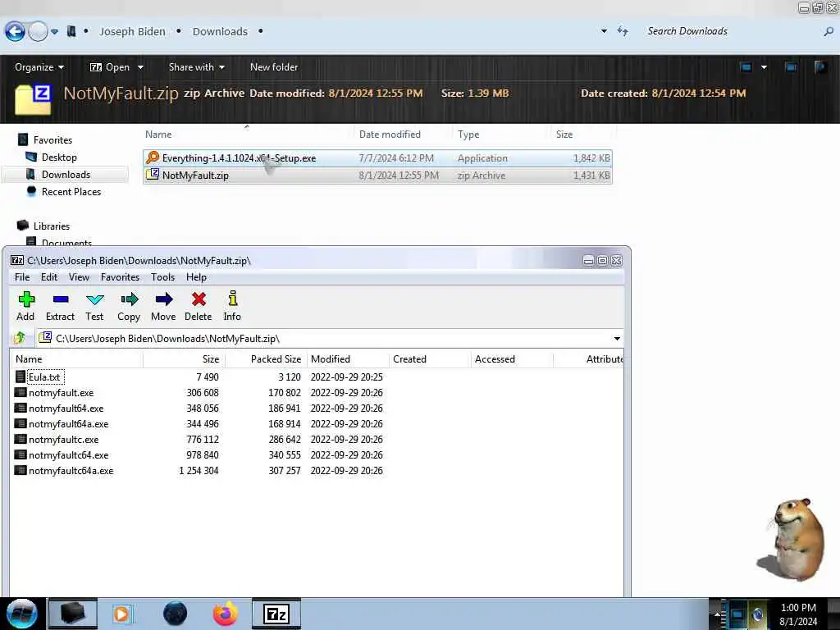The width and height of the screenshot is (840, 630).
Task: Open the File menu in 7-Zip
Action: (22, 277)
